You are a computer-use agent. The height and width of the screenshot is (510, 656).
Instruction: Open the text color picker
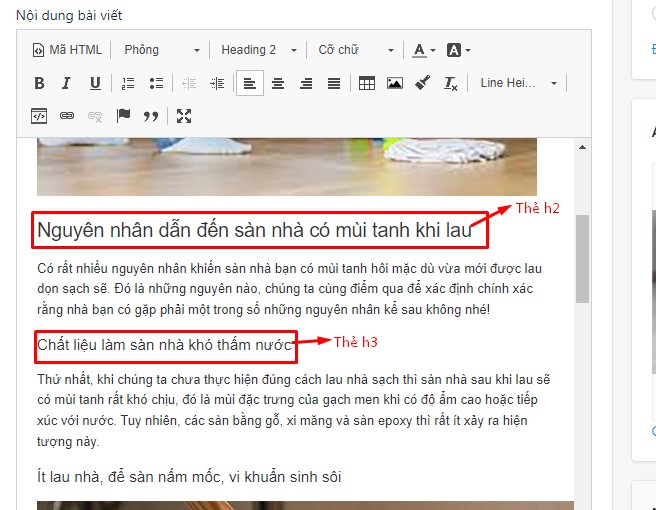click(423, 50)
